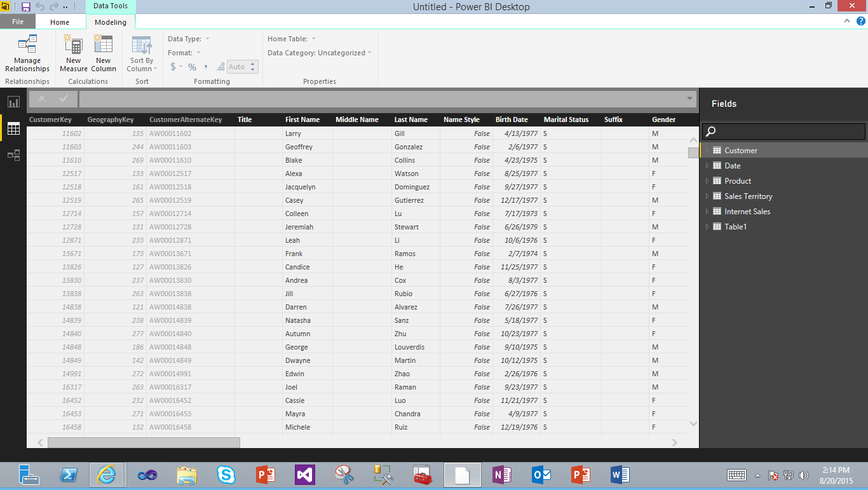The image size is (868, 490).
Task: Open the File menu
Action: 18,22
